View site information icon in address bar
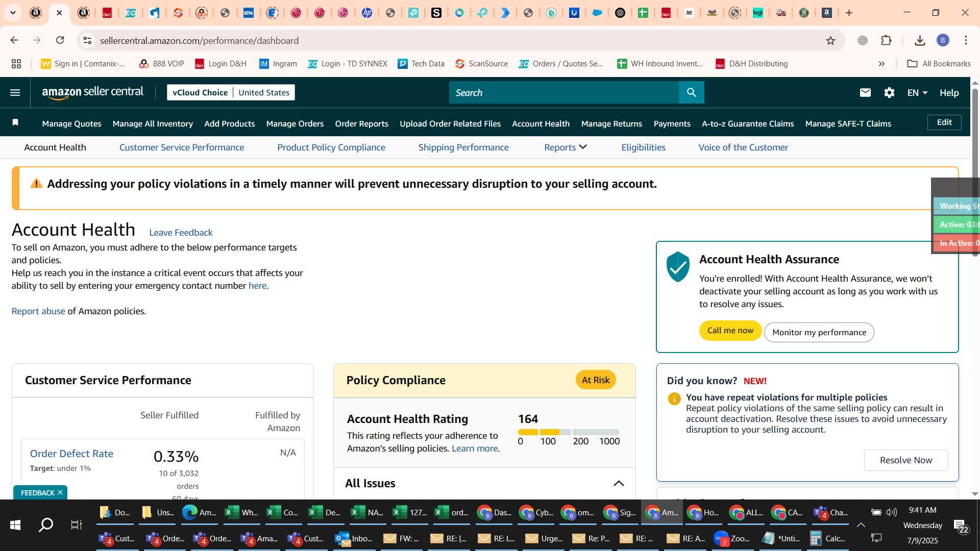This screenshot has width=980, height=551. pyautogui.click(x=87, y=40)
